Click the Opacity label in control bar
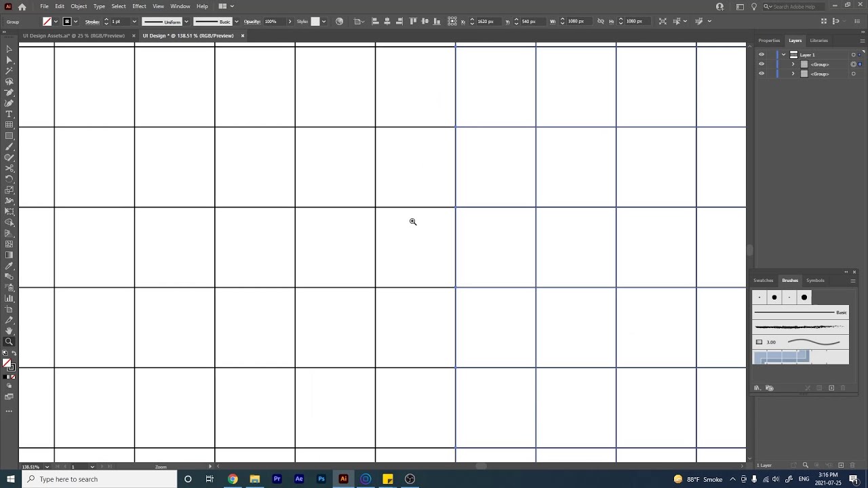Viewport: 868px width, 488px height. [252, 22]
